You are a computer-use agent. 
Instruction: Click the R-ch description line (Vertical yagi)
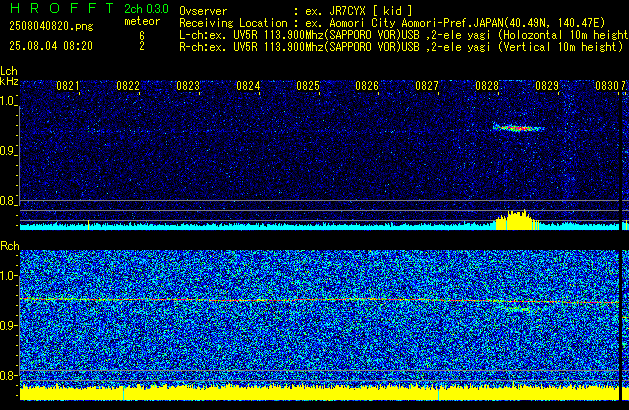coord(401,47)
